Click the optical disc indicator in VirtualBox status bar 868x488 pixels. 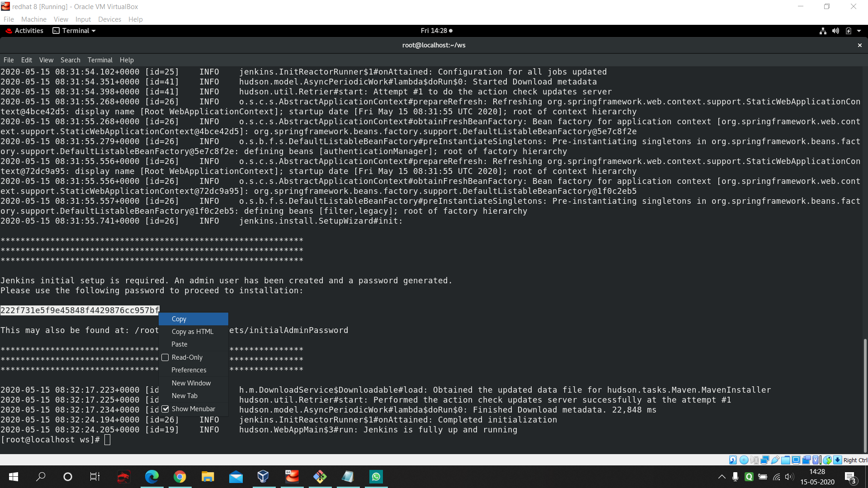[744, 460]
